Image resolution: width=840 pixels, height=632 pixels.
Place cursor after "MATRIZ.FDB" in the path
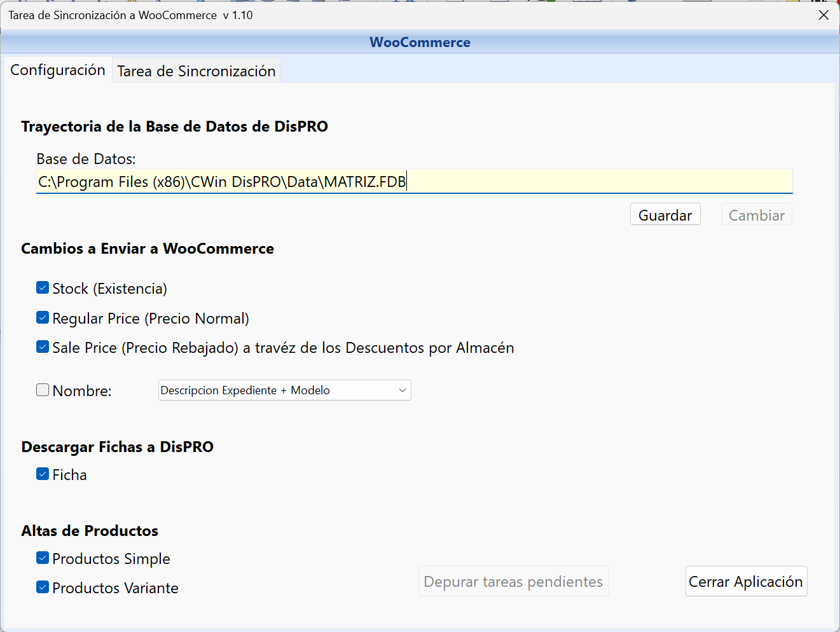point(407,181)
